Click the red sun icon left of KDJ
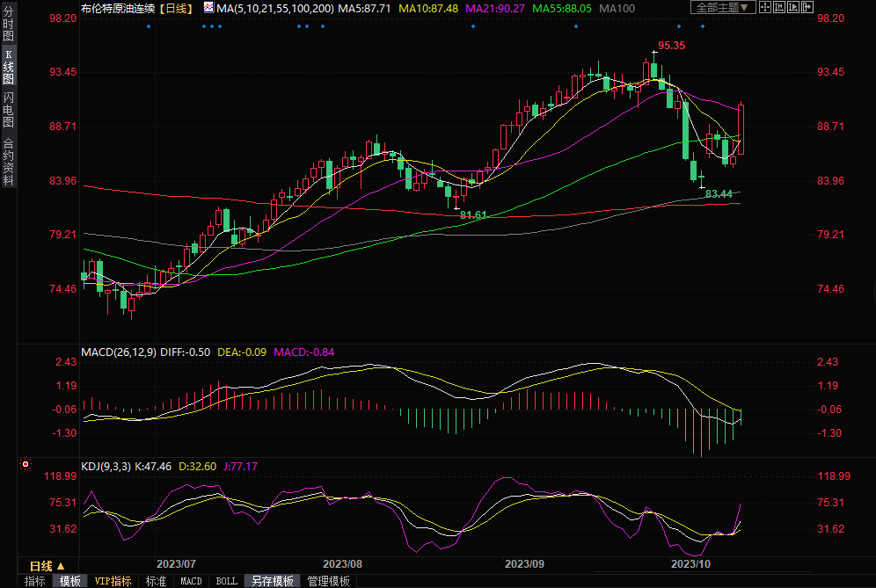The image size is (876, 588). pyautogui.click(x=25, y=464)
